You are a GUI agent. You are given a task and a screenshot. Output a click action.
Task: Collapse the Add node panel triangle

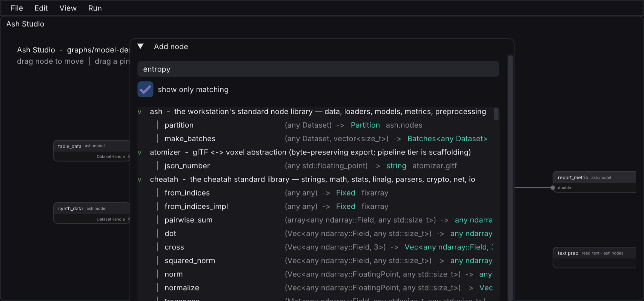(140, 46)
